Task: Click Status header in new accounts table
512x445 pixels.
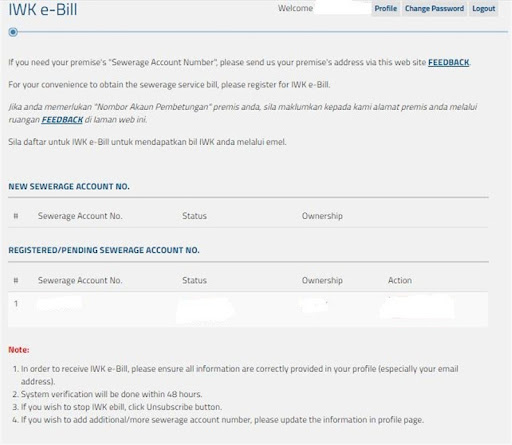Action: [194, 216]
